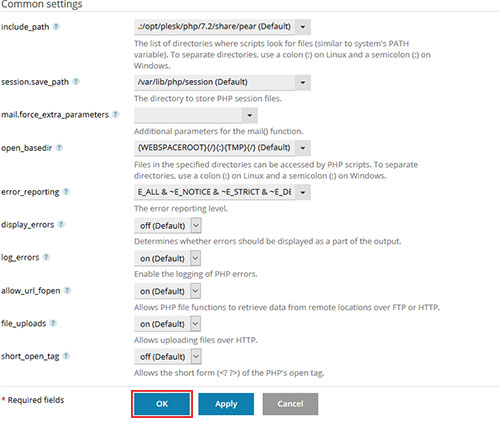
Task: Click help icon beside mail.force_extra_parameters
Action: [115, 114]
